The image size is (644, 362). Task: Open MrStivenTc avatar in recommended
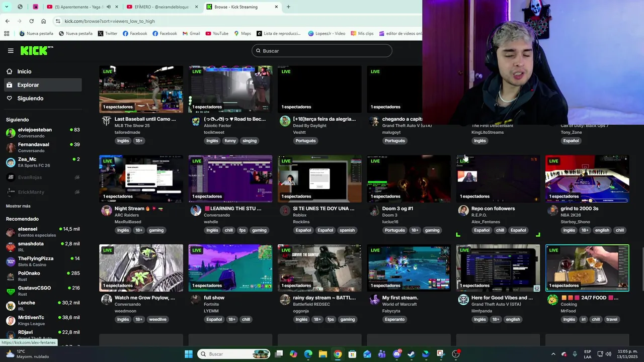click(x=11, y=321)
